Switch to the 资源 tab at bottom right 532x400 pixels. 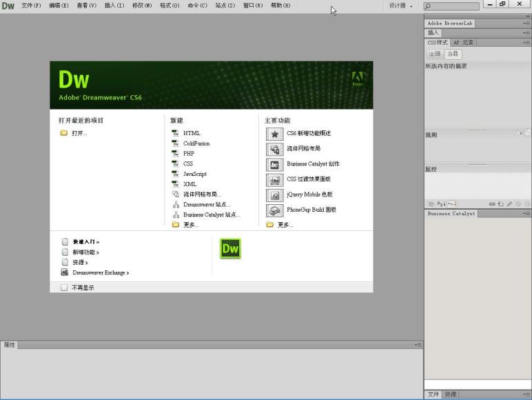(451, 394)
